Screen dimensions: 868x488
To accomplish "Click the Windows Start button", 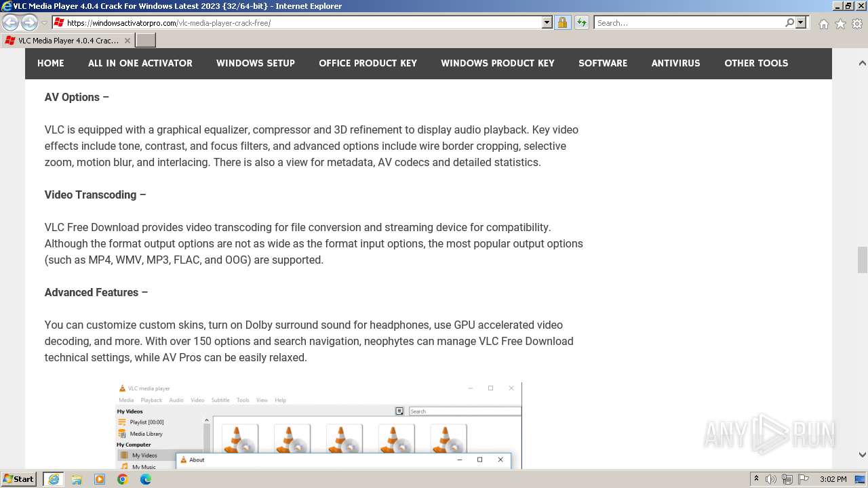I will [18, 479].
